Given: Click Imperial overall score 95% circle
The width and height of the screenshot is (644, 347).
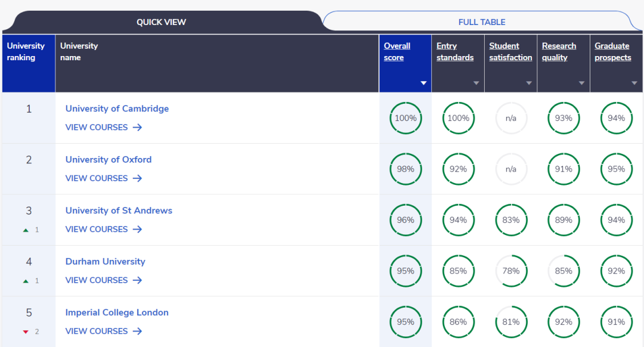Looking at the screenshot, I should click(405, 321).
